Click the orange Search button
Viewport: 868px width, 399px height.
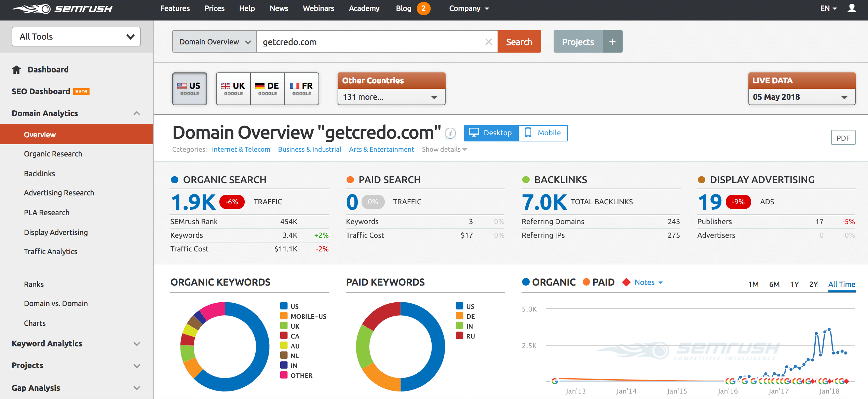519,42
